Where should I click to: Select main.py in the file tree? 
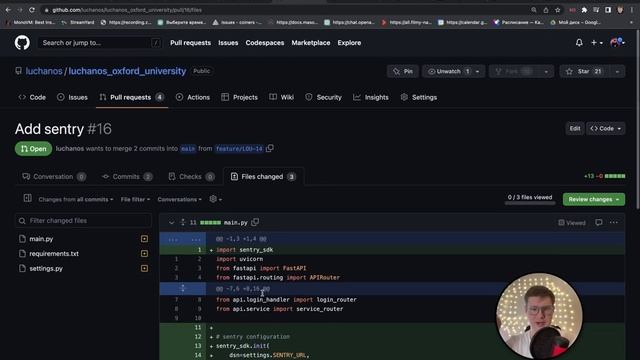tap(41, 239)
